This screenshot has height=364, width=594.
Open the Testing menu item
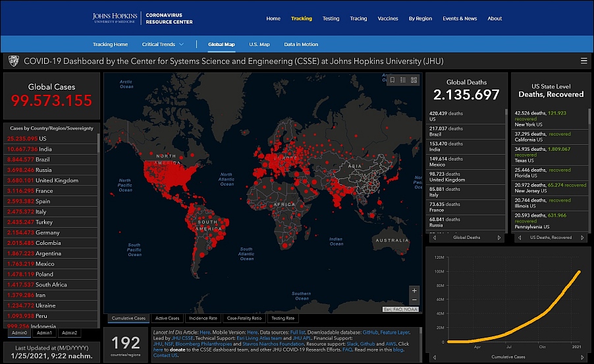click(331, 18)
